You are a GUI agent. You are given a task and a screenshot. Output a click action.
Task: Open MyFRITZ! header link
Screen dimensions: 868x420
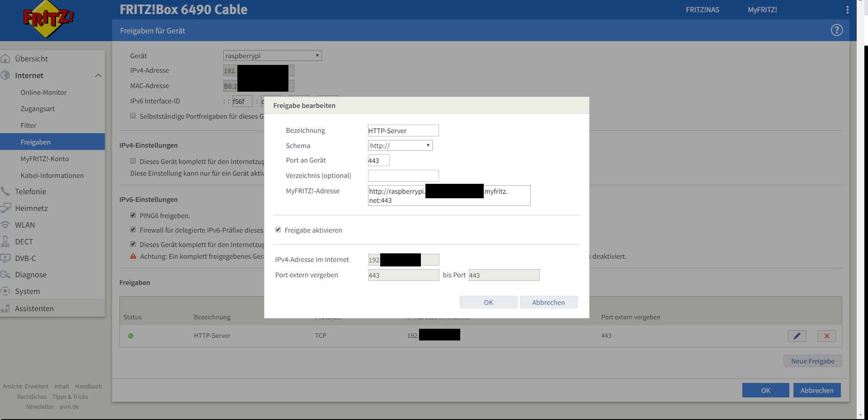click(x=762, y=9)
